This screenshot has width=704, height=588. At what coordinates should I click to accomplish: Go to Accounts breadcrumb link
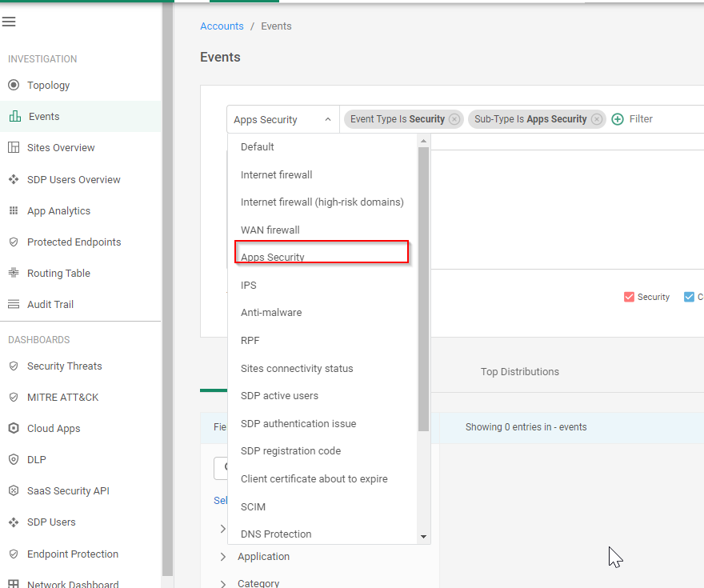(x=222, y=26)
